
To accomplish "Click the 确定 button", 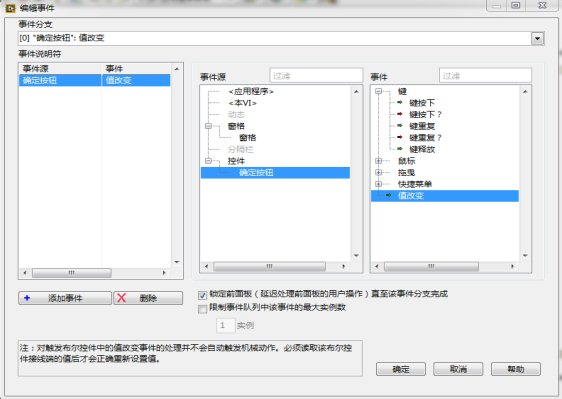I will (x=401, y=369).
